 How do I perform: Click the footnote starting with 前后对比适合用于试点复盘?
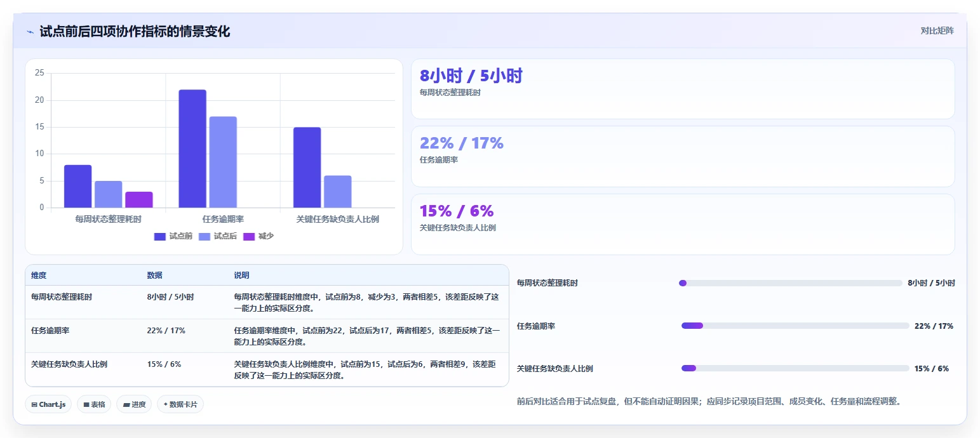(709, 401)
